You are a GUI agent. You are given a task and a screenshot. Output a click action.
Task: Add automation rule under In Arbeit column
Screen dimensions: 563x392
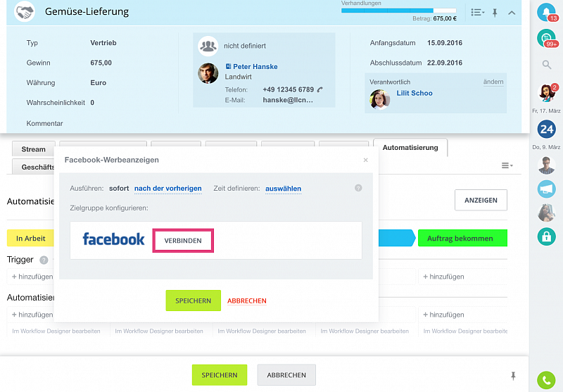32,315
